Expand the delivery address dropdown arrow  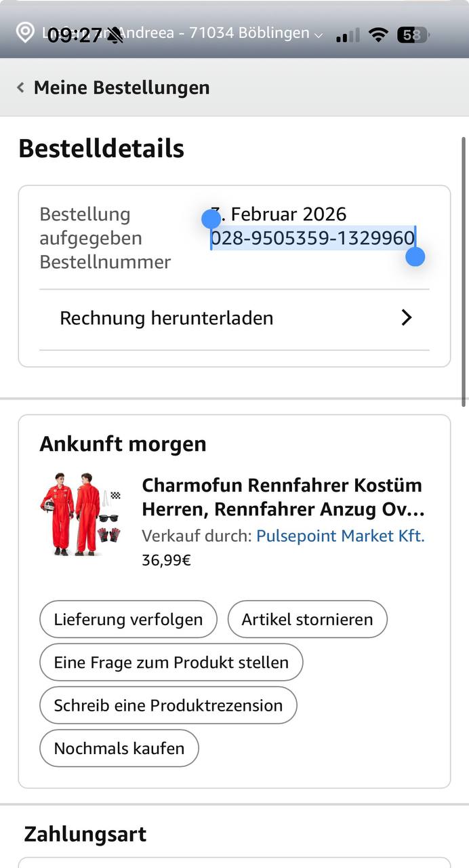(x=319, y=33)
